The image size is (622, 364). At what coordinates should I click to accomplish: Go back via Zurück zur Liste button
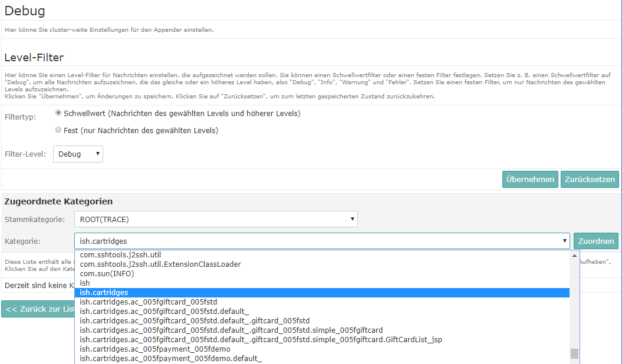pos(39,309)
